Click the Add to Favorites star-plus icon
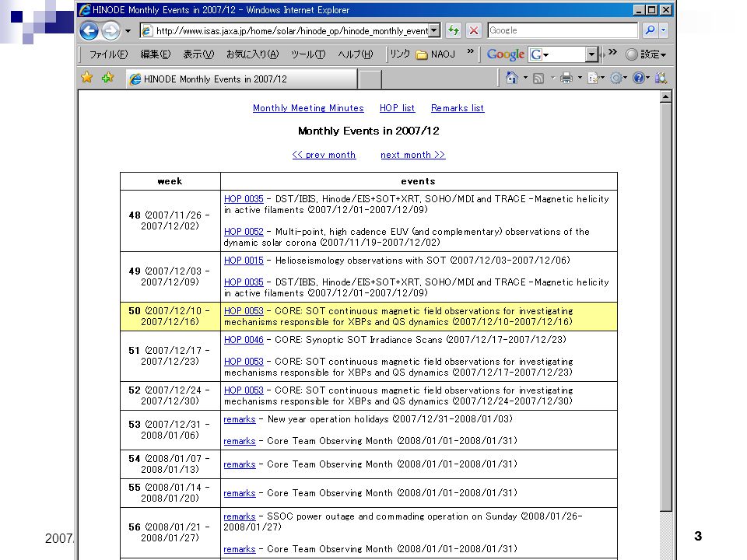 point(107,77)
